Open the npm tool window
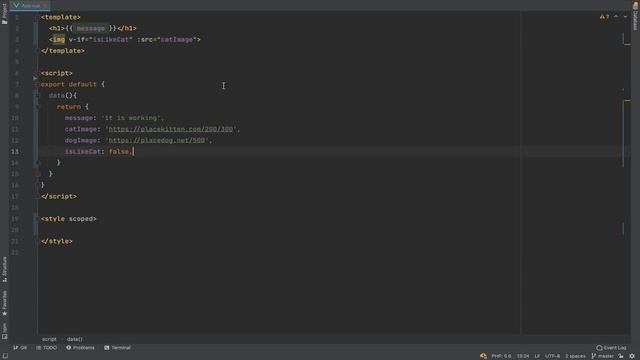The image size is (640, 360). [4, 331]
